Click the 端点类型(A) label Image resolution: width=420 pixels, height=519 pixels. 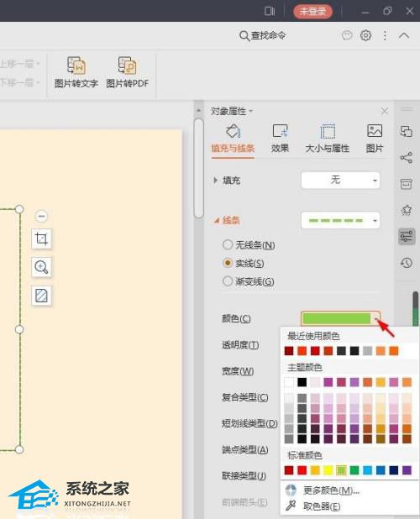pyautogui.click(x=245, y=449)
